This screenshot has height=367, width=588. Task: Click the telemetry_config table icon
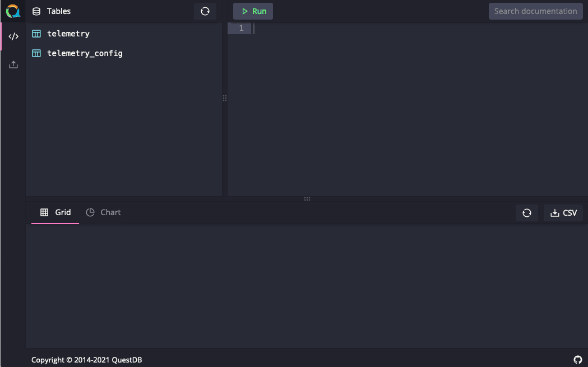[36, 53]
